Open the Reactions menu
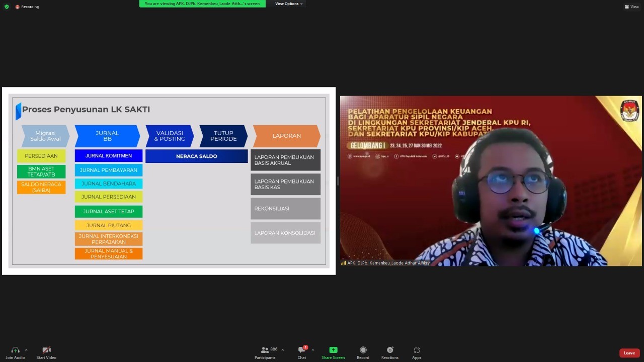The height and width of the screenshot is (362, 644). pos(389,350)
